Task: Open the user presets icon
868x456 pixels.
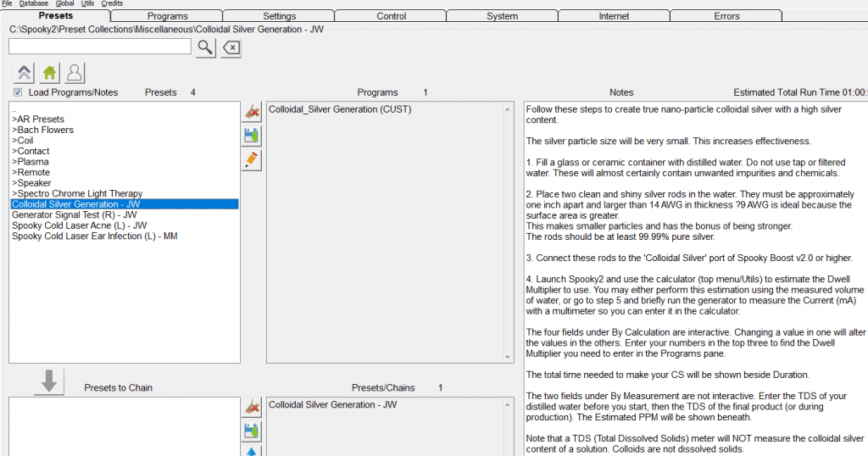Action: tap(75, 73)
